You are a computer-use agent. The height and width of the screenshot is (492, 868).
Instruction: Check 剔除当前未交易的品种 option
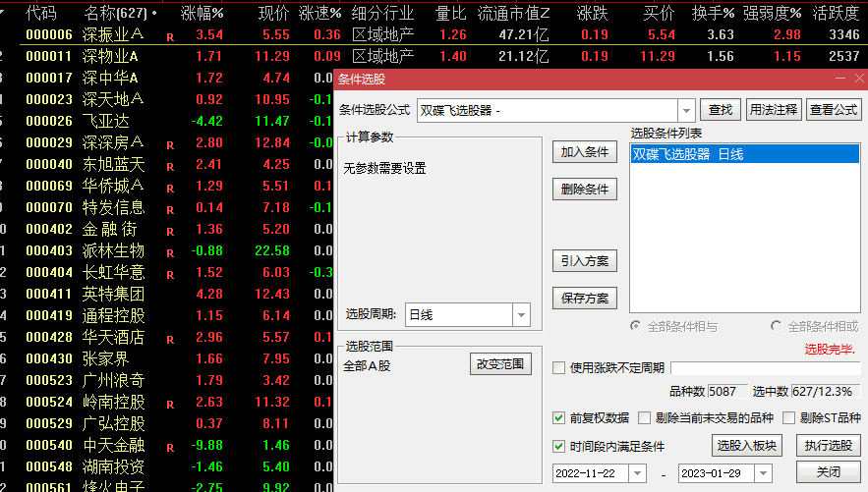click(x=644, y=418)
